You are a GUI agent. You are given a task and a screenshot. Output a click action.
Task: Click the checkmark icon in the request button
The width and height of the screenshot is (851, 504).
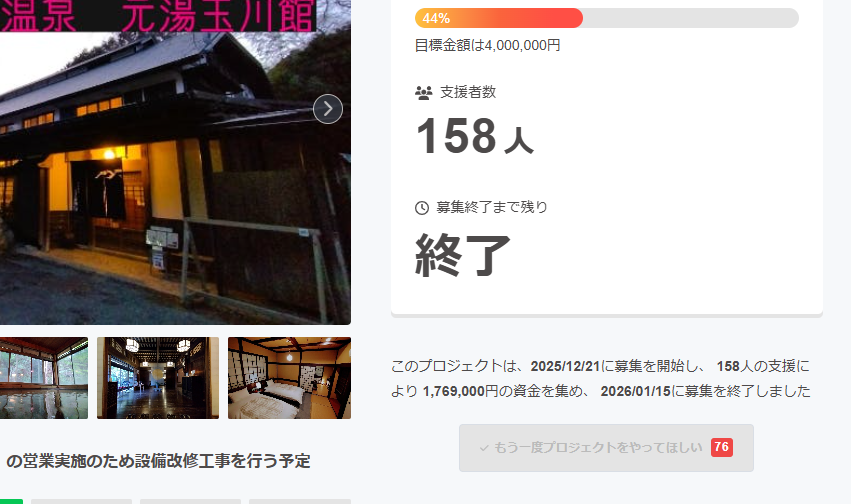pos(484,448)
